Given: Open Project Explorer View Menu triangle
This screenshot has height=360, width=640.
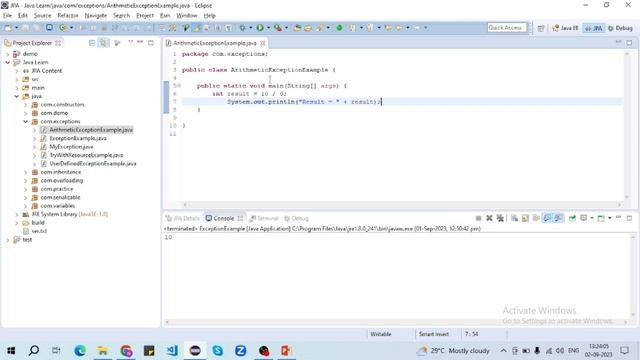Looking at the screenshot, I should [x=131, y=42].
